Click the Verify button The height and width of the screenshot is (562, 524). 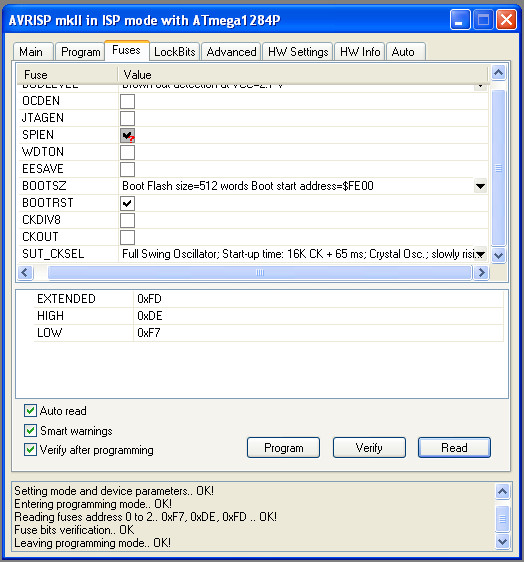(369, 447)
